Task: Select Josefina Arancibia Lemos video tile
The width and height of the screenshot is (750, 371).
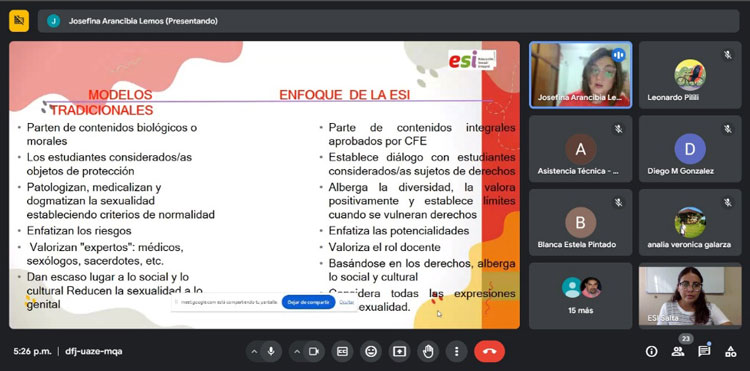Action: coord(581,75)
